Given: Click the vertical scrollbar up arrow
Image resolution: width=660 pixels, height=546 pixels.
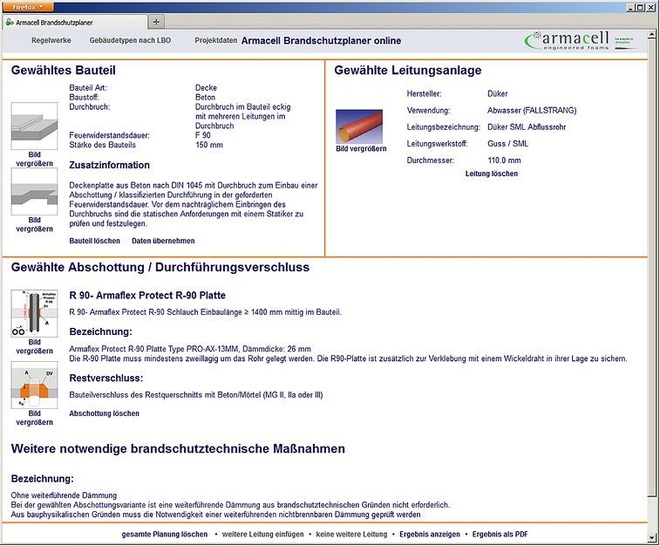Looking at the screenshot, I should click(x=653, y=35).
